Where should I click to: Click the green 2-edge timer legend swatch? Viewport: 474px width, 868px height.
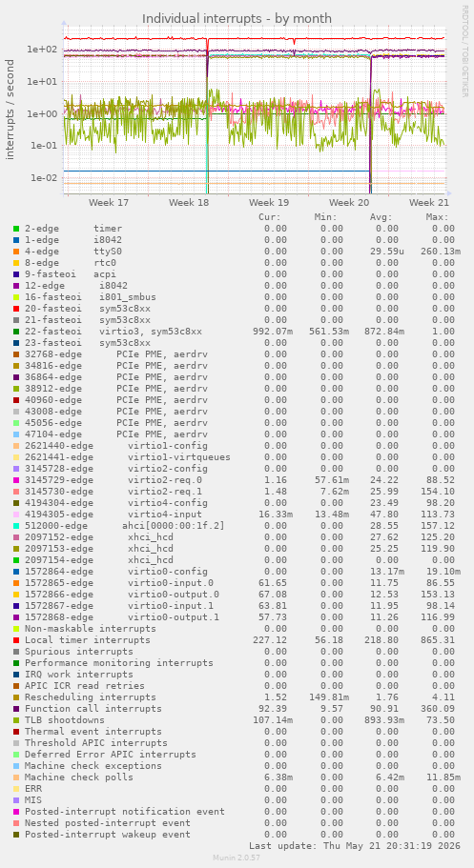pyautogui.click(x=16, y=229)
